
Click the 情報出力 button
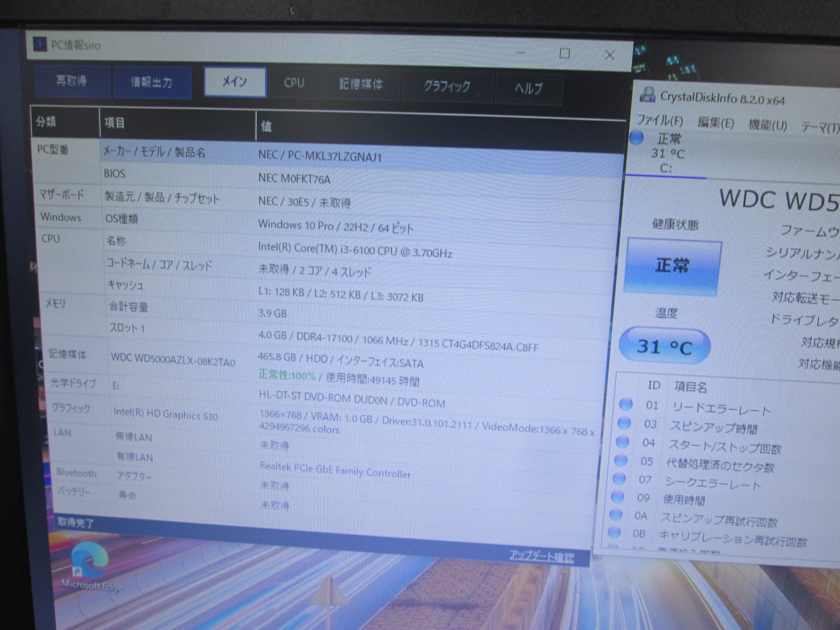coord(152,82)
